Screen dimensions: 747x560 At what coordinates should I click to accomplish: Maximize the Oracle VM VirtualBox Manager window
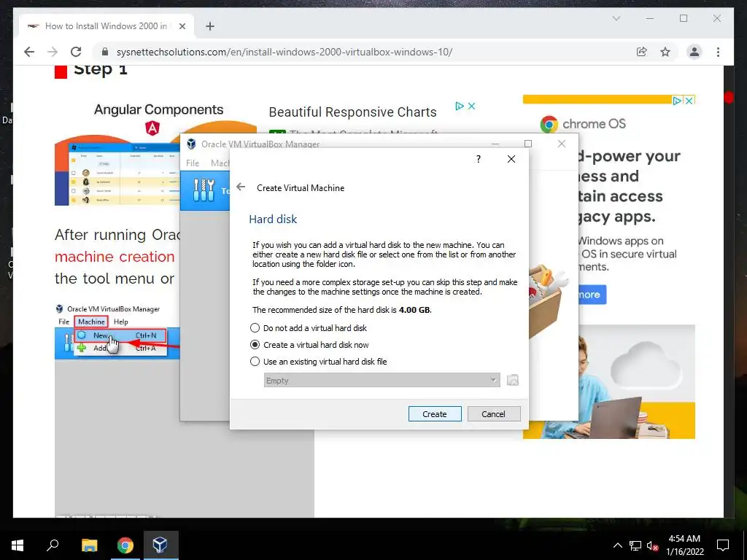[528, 144]
